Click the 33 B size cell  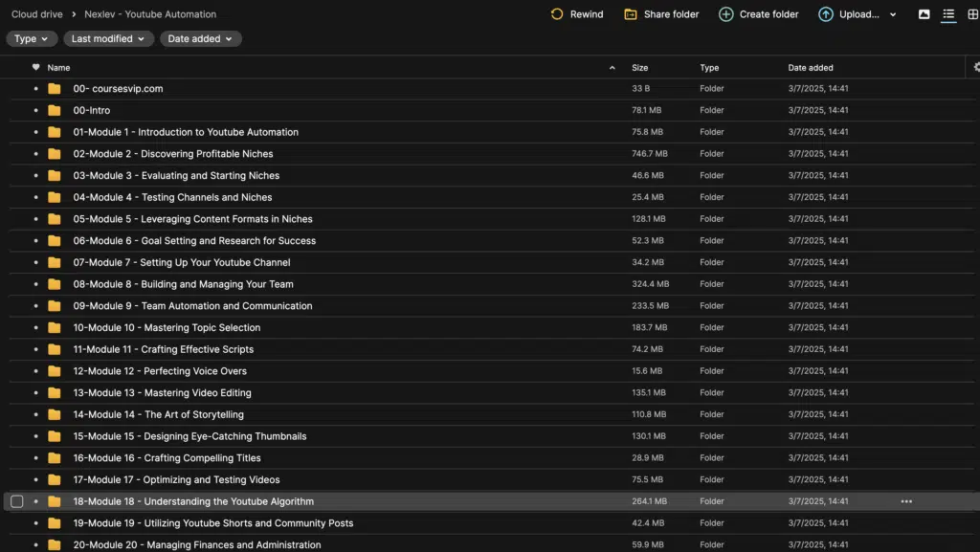(640, 89)
